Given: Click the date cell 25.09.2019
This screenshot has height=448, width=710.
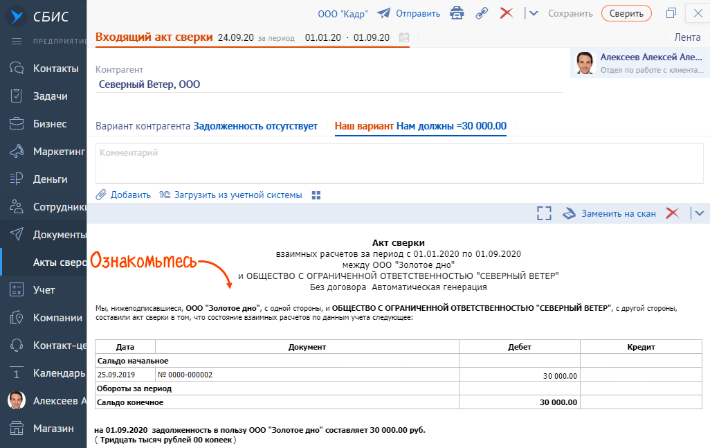Looking at the screenshot, I should pyautogui.click(x=117, y=375).
